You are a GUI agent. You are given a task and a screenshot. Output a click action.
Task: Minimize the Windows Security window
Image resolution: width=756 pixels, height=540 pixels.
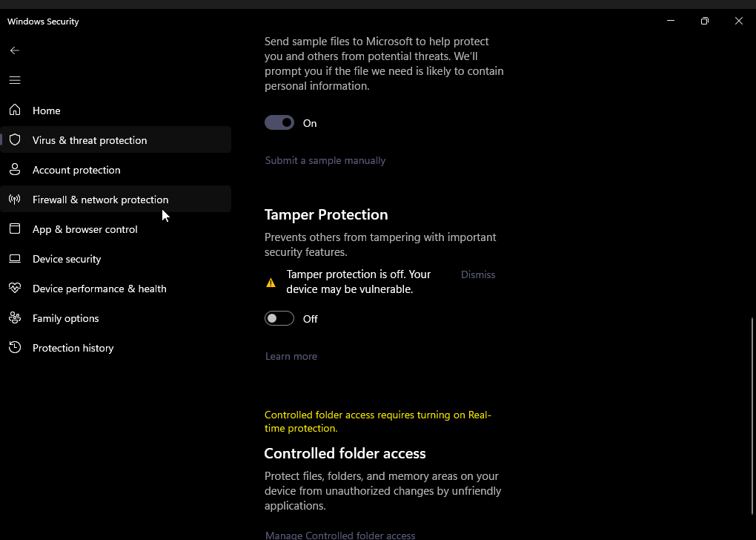click(x=671, y=21)
